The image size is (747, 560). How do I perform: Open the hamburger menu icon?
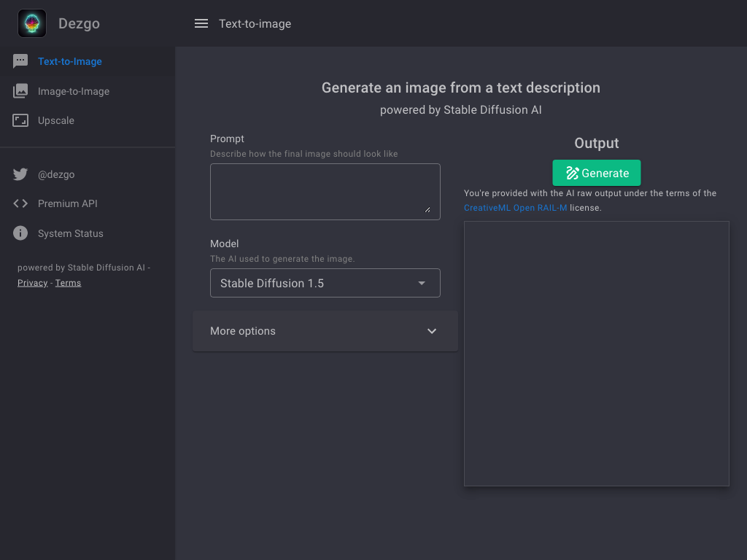[x=201, y=23]
